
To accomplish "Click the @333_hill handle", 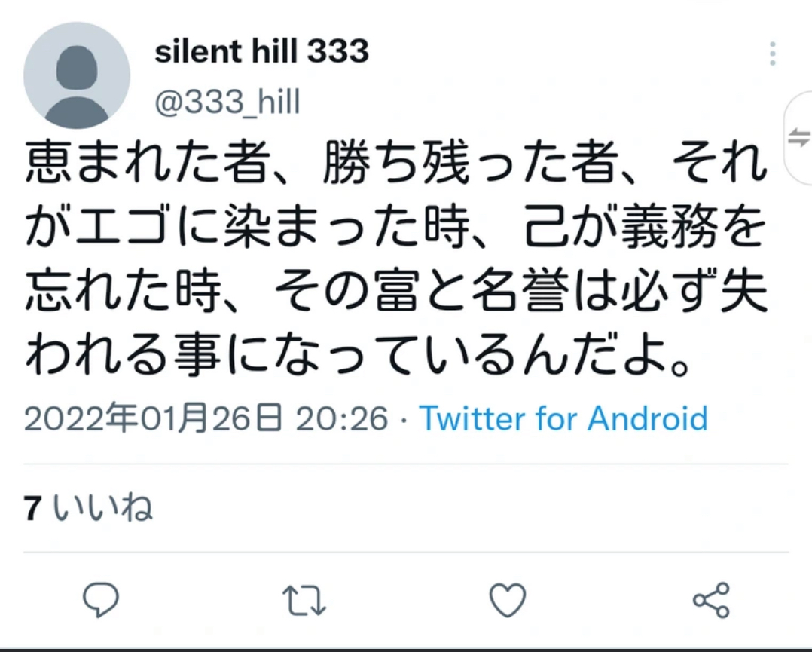I will [x=227, y=102].
